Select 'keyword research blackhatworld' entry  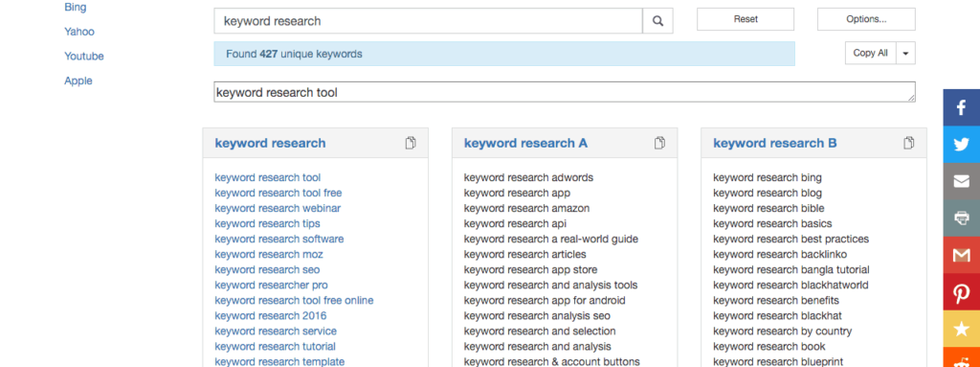pos(791,285)
